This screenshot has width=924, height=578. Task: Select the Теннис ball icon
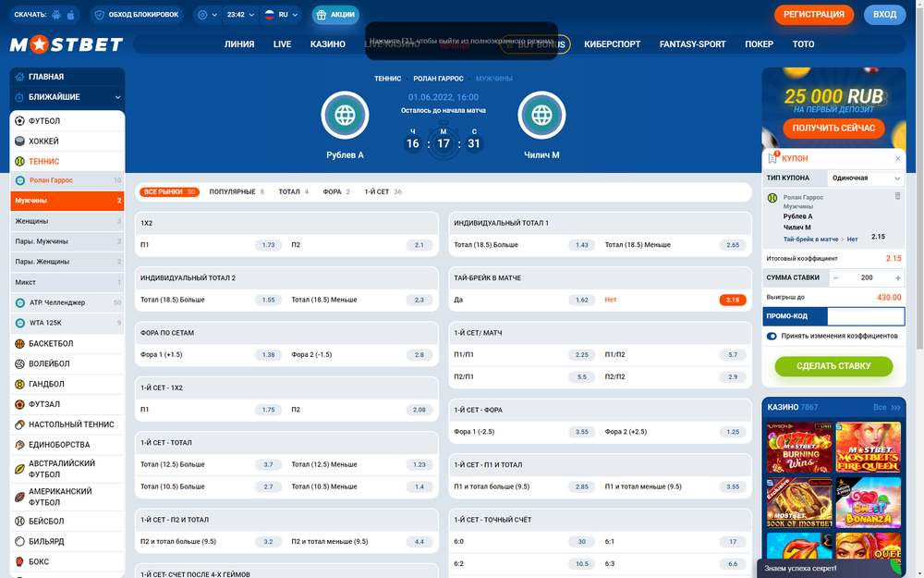(x=19, y=161)
